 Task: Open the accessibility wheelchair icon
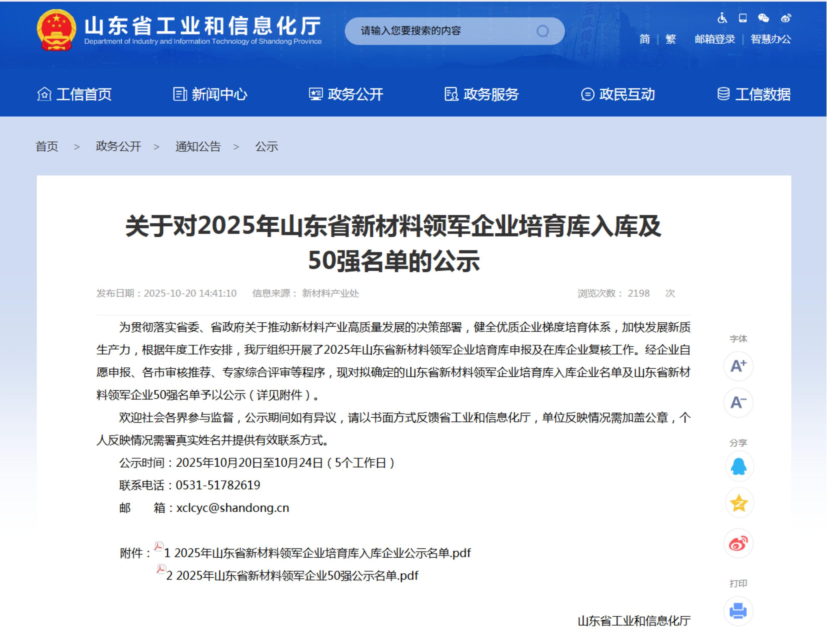(722, 18)
